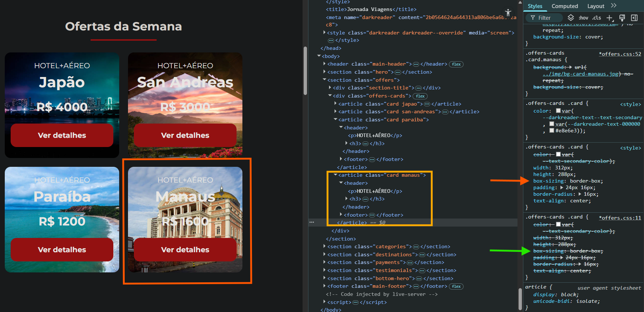Click the ellipsis badge in the script row
This screenshot has width=644, height=312.
point(355,302)
